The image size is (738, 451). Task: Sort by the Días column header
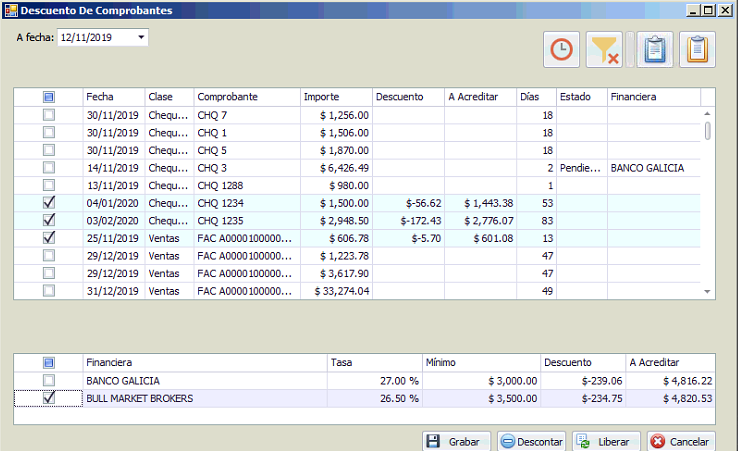click(537, 97)
